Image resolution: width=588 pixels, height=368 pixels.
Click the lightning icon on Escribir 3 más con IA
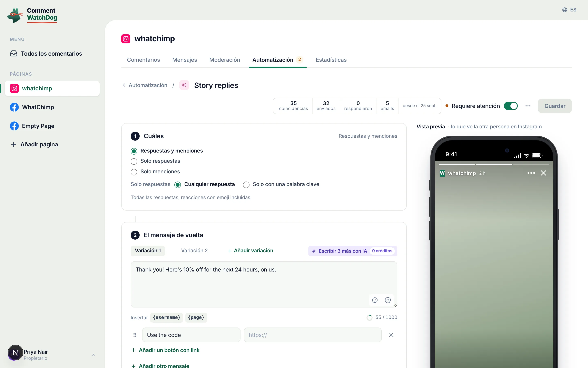[x=314, y=251]
